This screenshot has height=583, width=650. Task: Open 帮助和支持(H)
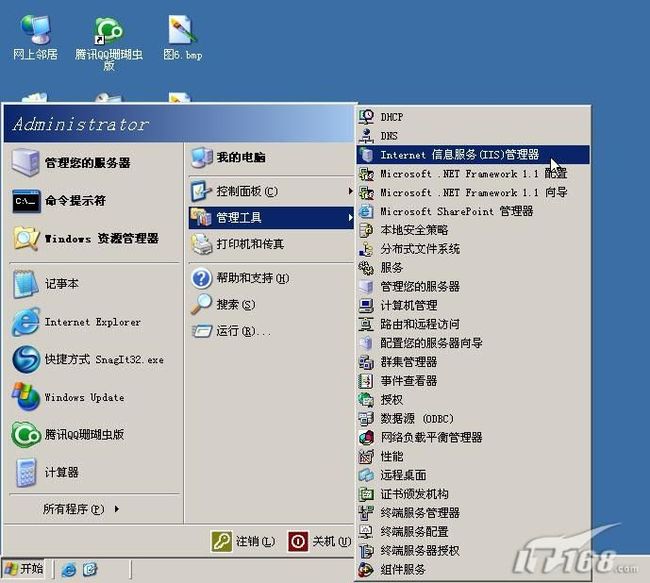[x=271, y=278]
